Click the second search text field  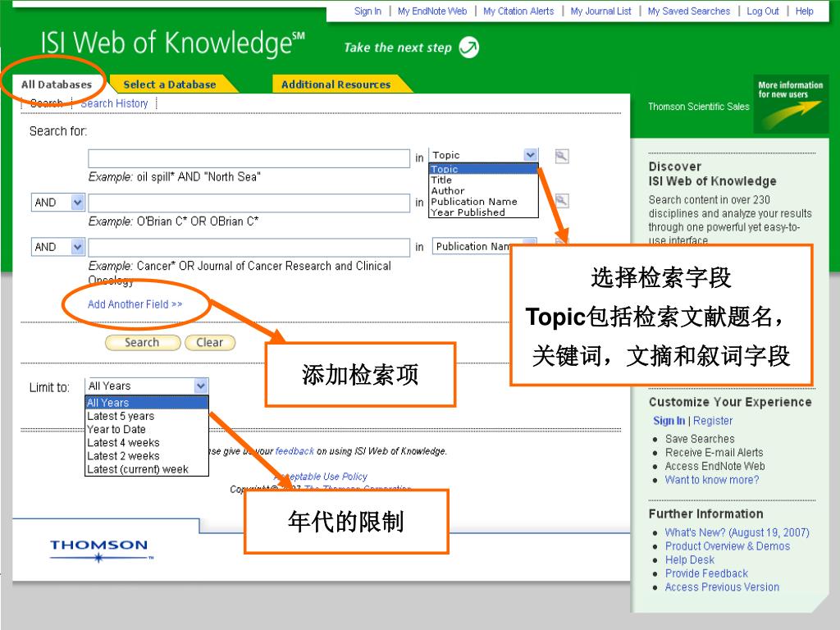(249, 203)
